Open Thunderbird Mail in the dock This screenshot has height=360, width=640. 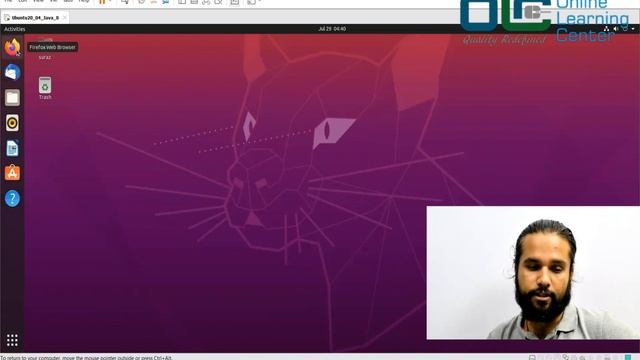click(12, 72)
